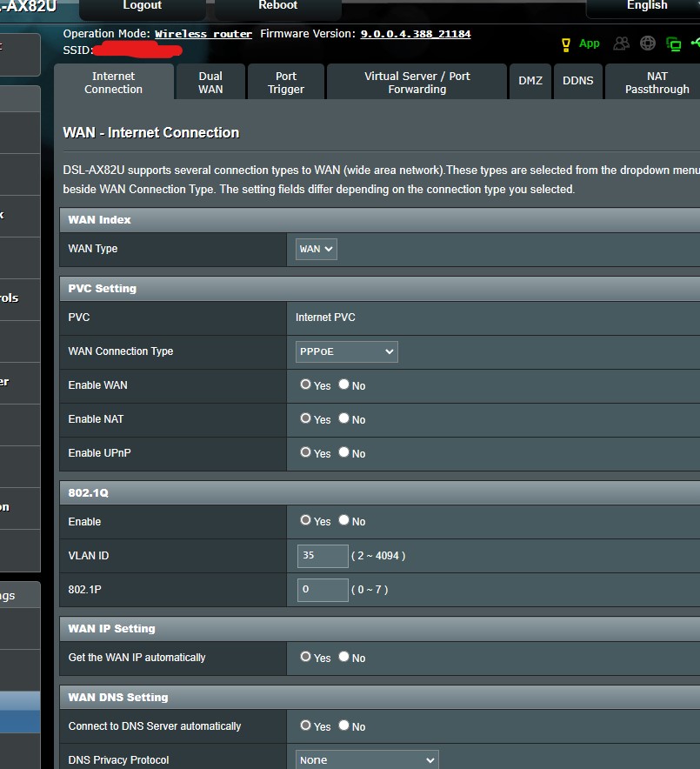Click the VLAN ID input field
The image size is (700, 769).
point(323,555)
